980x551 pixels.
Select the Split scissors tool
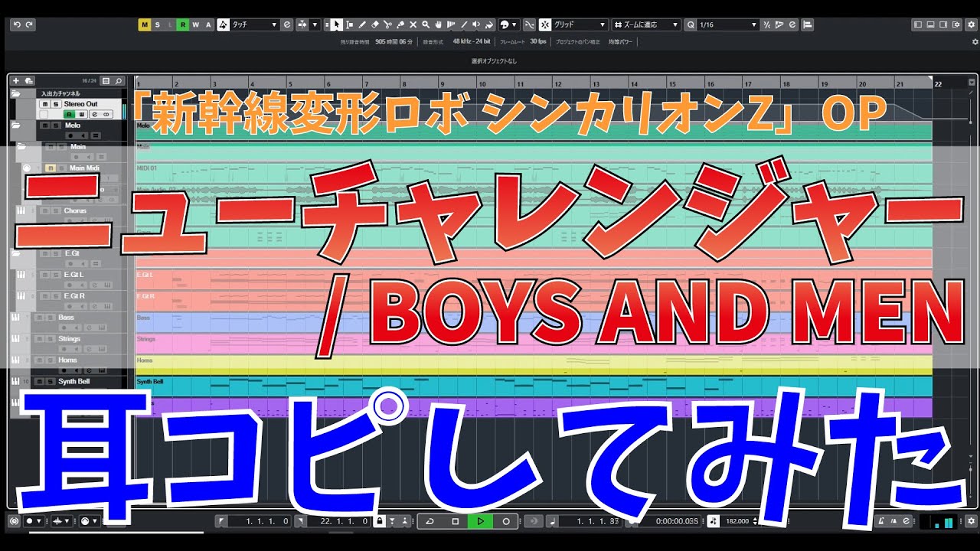(387, 24)
